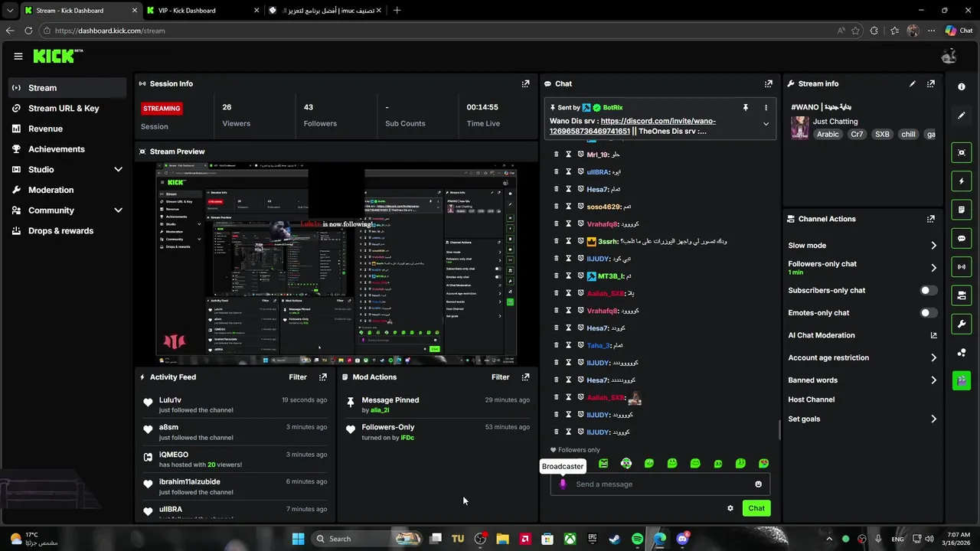Screen dimensions: 980x551
Task: Click the shield icon beside soso4629
Action: (x=580, y=207)
